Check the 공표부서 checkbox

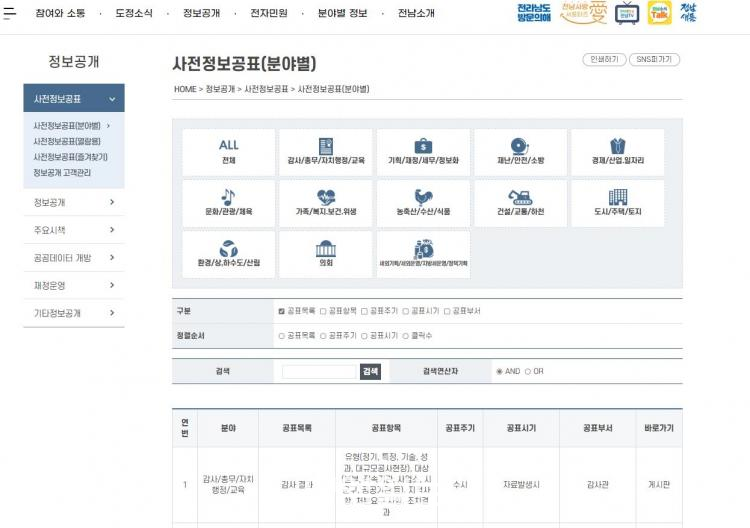pyautogui.click(x=447, y=311)
